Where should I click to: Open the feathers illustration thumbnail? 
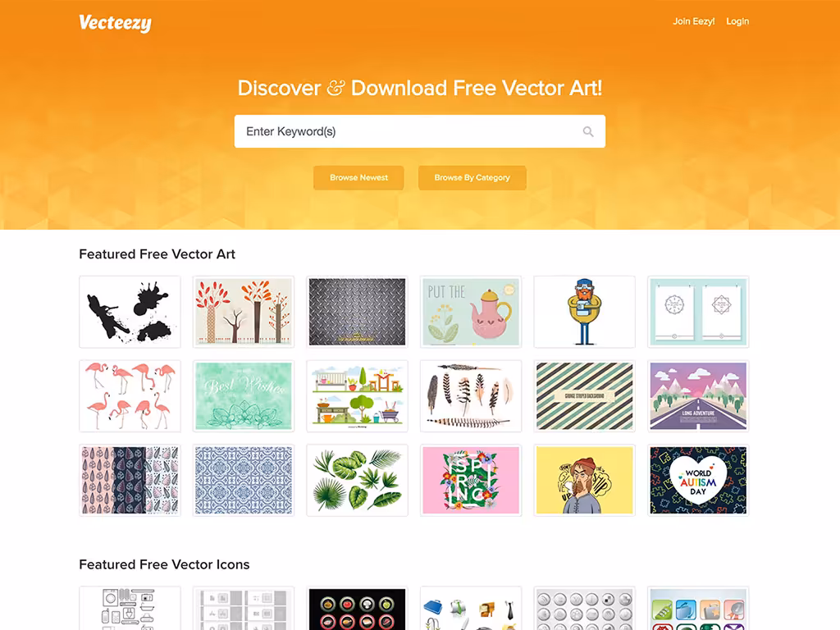pyautogui.click(x=470, y=396)
